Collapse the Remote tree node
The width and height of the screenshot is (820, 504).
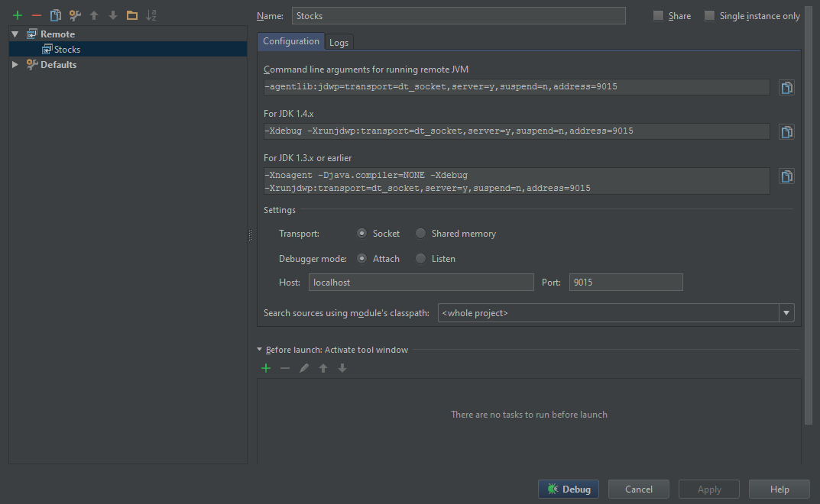pyautogui.click(x=15, y=34)
